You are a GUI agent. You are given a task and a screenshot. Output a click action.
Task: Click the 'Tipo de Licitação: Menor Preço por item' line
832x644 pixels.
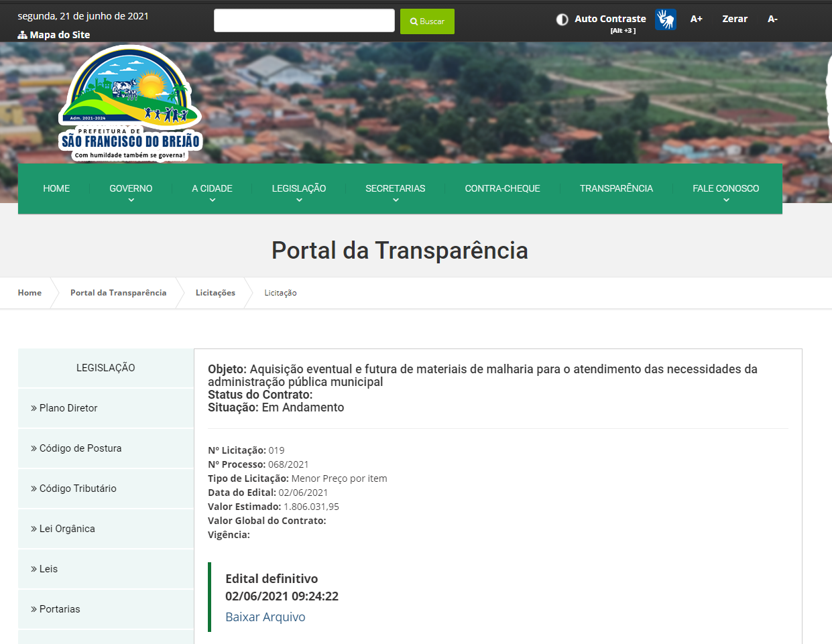(298, 478)
